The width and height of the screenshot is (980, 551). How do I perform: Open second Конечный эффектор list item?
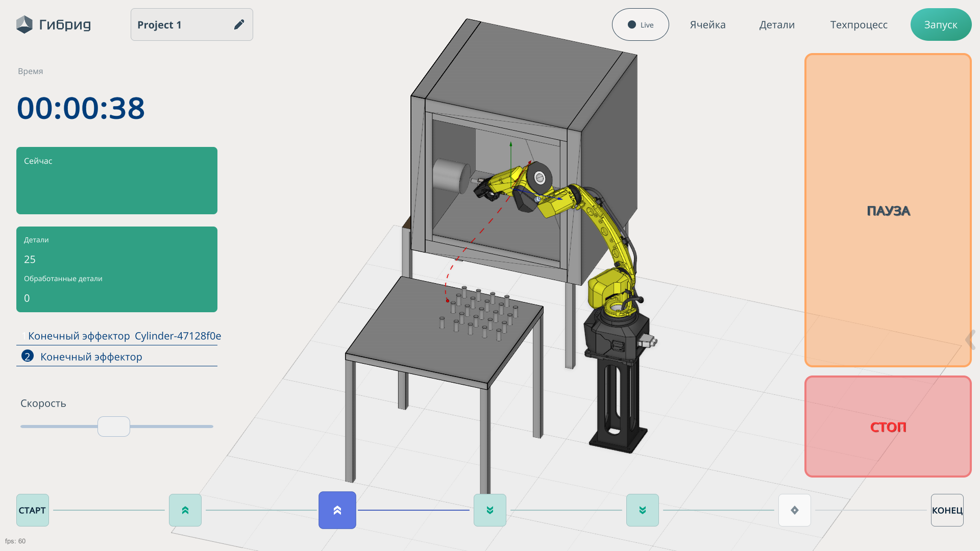[x=91, y=357]
